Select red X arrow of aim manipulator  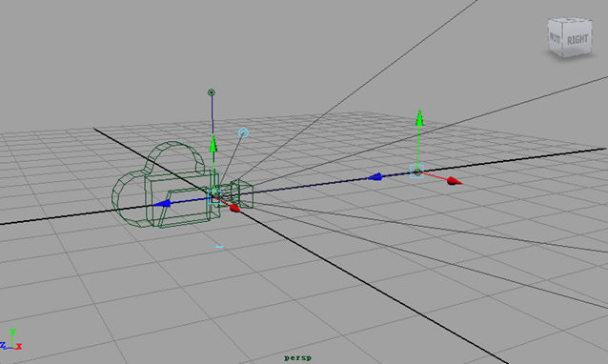click(455, 181)
